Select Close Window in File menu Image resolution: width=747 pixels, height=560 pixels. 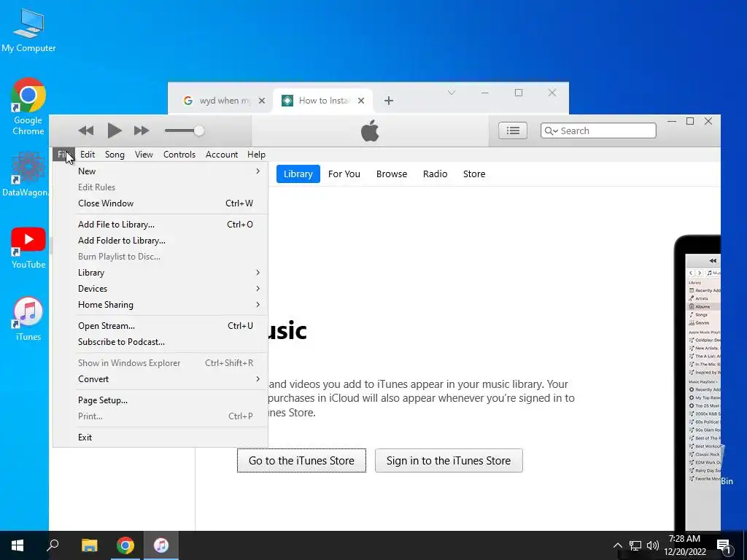[x=160, y=203]
